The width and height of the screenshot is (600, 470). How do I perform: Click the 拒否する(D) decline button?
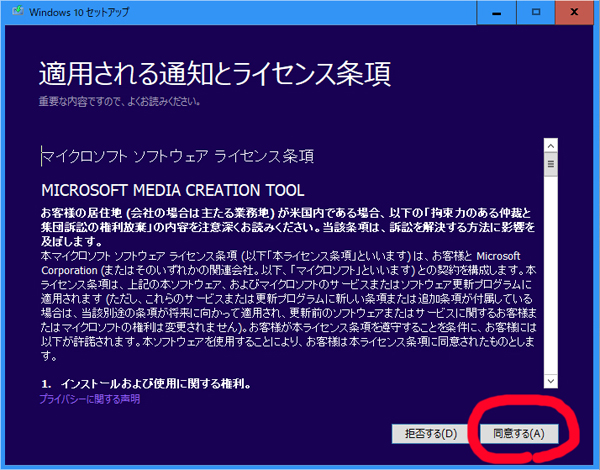430,434
